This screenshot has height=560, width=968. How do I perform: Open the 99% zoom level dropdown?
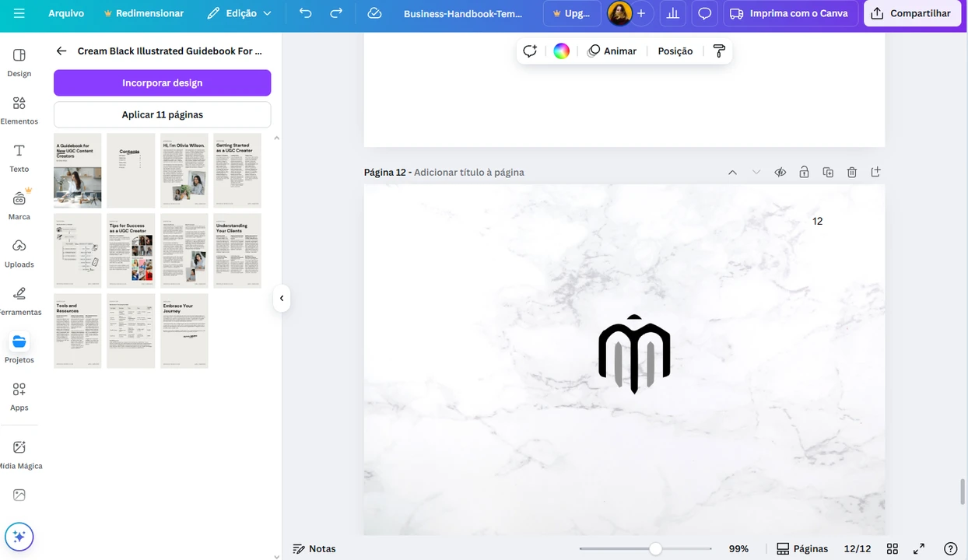[738, 548]
